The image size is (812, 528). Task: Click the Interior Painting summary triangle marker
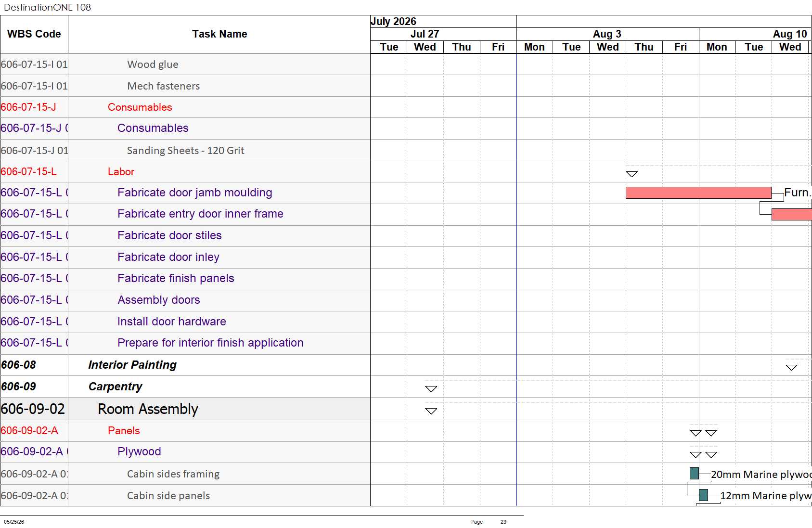pyautogui.click(x=791, y=368)
